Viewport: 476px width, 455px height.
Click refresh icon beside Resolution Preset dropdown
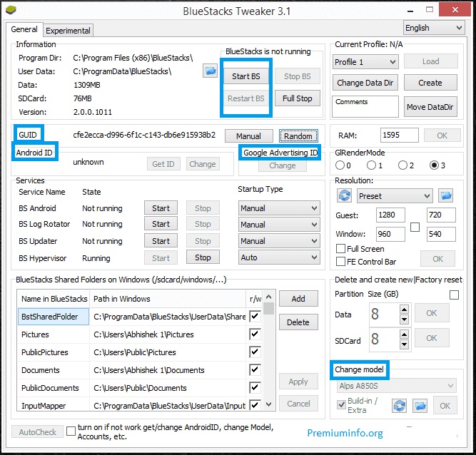pos(344,195)
